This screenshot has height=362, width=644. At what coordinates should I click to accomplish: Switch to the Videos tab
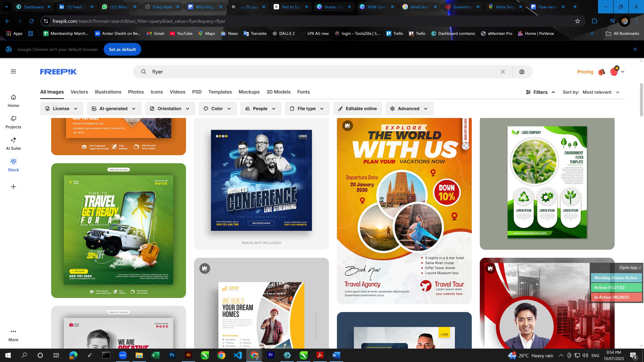point(177,92)
